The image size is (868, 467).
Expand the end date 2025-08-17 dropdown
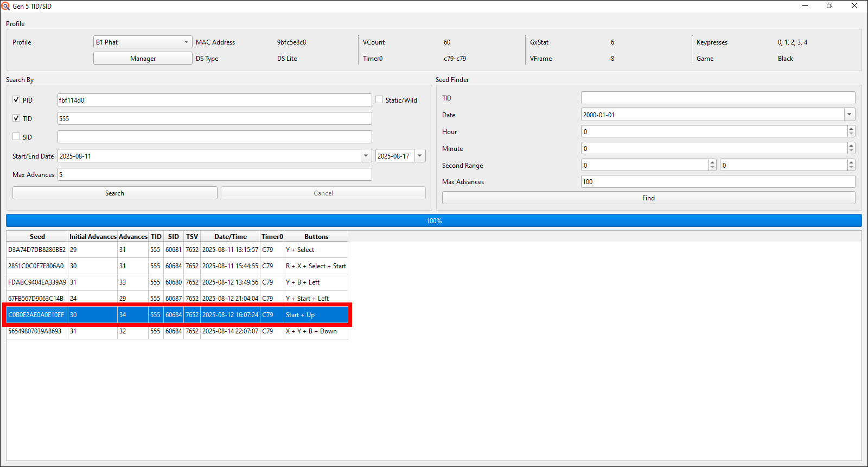[419, 156]
